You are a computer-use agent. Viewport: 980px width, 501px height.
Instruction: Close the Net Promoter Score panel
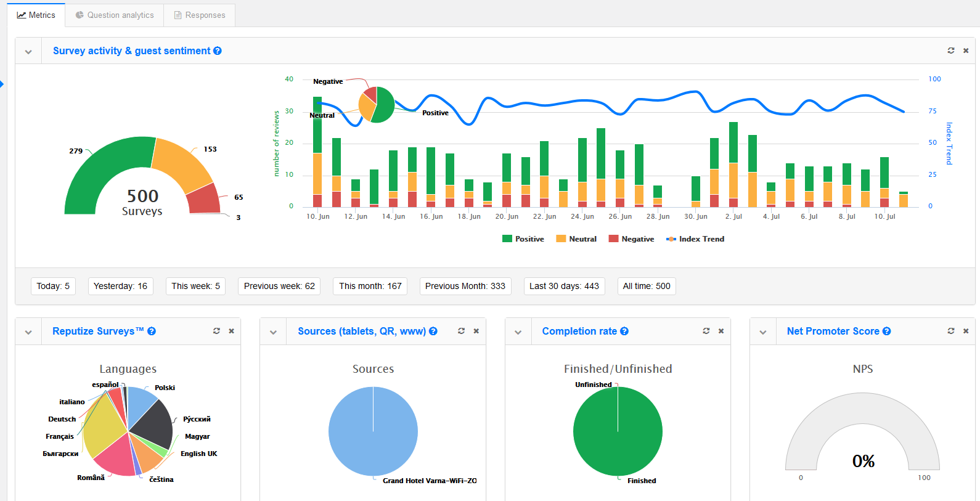click(966, 331)
